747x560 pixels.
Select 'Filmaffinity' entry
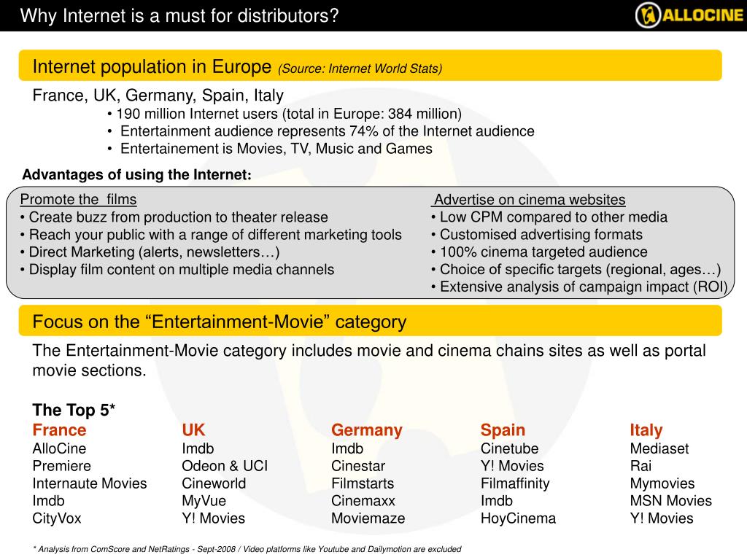click(515, 483)
